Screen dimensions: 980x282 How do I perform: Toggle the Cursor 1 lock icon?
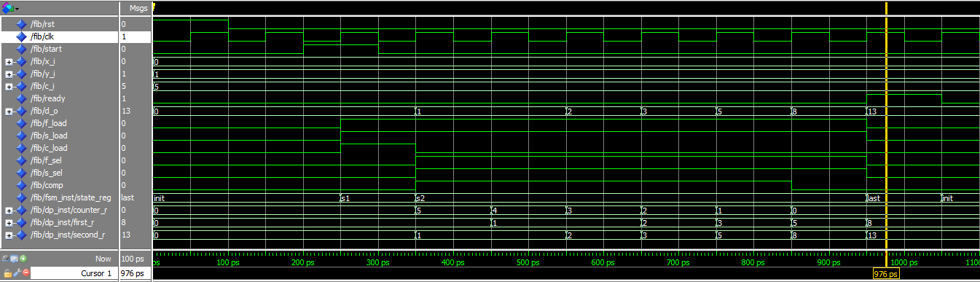pyautogui.click(x=7, y=273)
